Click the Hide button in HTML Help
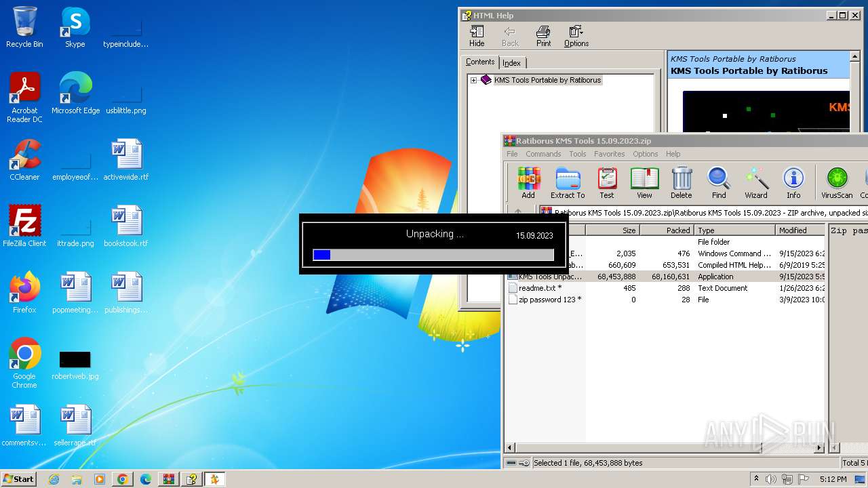The height and width of the screenshot is (488, 868). click(477, 37)
